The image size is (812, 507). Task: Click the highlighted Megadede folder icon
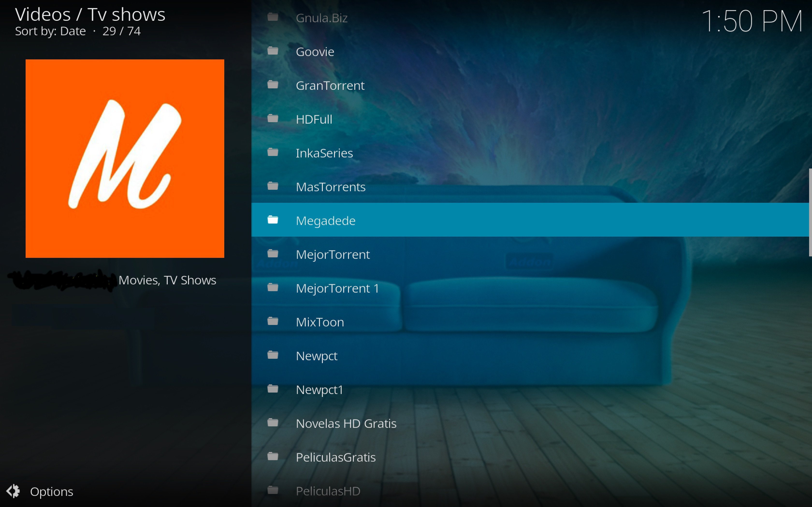click(x=273, y=220)
